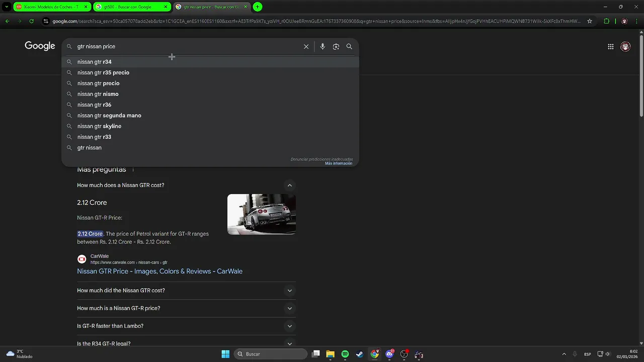This screenshot has width=644, height=362.
Task: Choose suggestion gtr nissan
Action: 210,148
